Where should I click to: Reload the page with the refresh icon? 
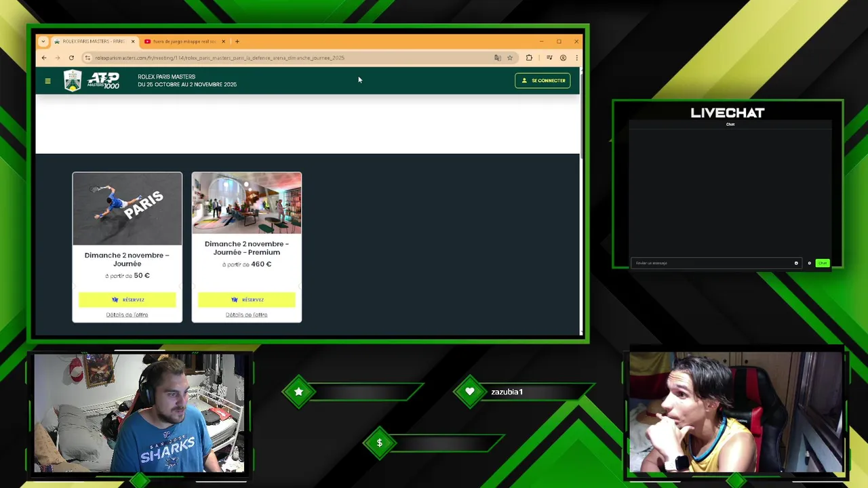point(71,58)
